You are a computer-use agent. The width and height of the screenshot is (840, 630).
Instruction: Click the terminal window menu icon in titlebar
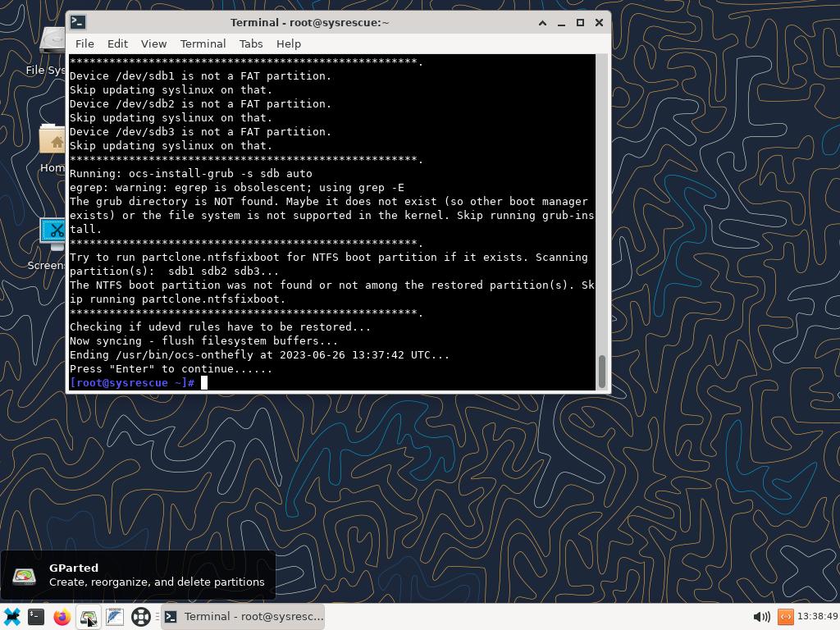[x=77, y=22]
